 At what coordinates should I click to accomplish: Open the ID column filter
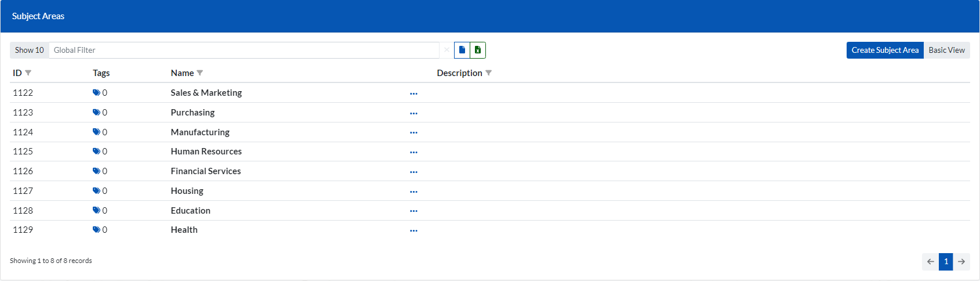28,73
